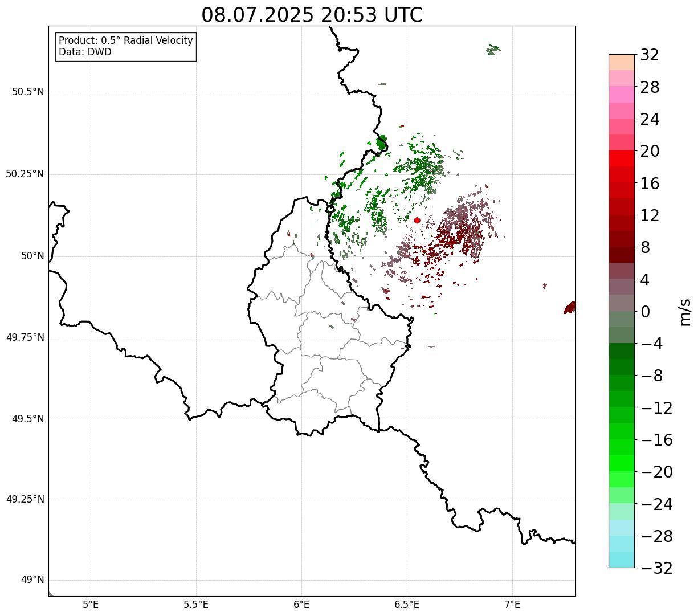Click the 49.25°N latitude label

25,499
